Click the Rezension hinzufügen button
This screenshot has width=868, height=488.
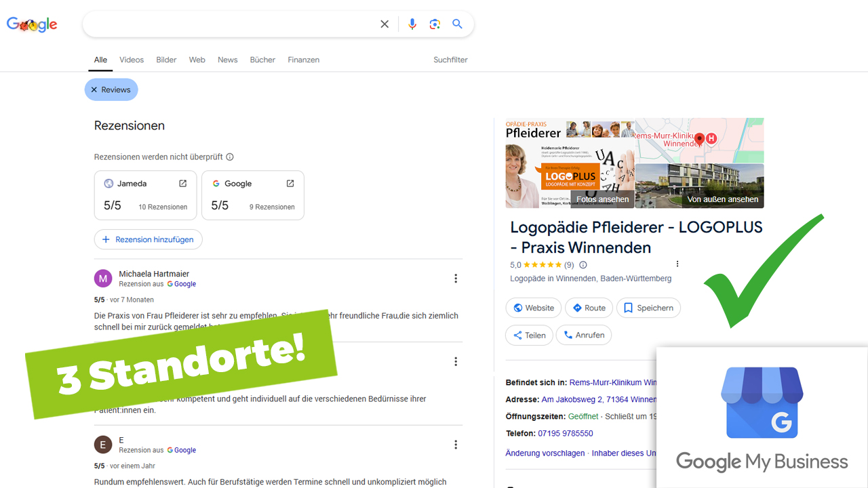point(149,239)
